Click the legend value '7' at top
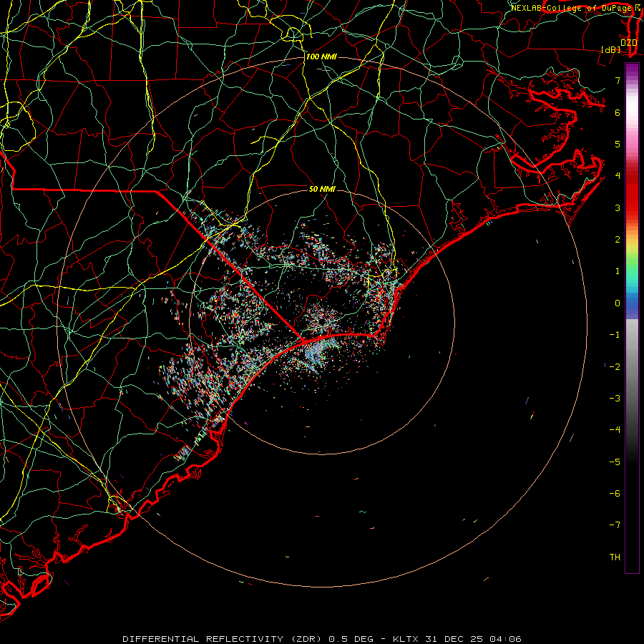Screen dimensions: 644x644 pyautogui.click(x=618, y=80)
